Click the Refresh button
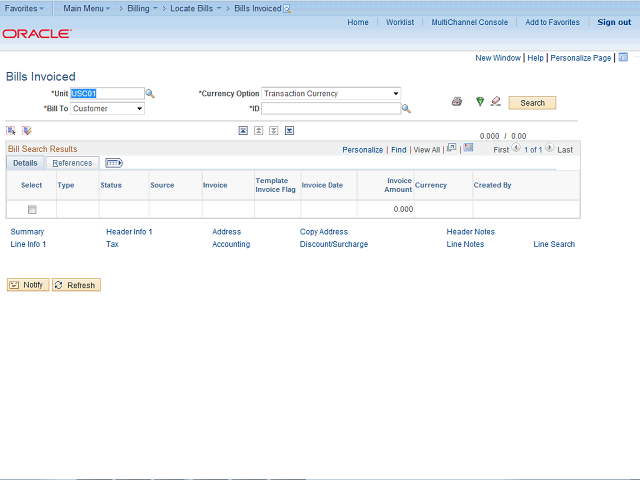 click(76, 285)
